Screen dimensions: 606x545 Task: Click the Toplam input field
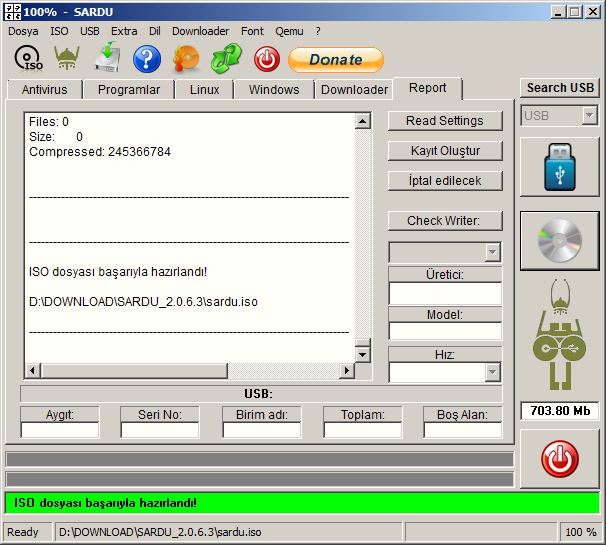(363, 430)
